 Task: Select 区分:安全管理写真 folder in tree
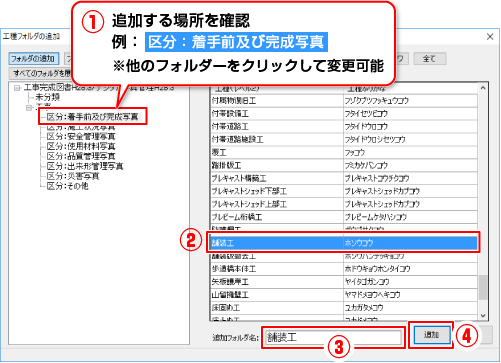[x=81, y=136]
